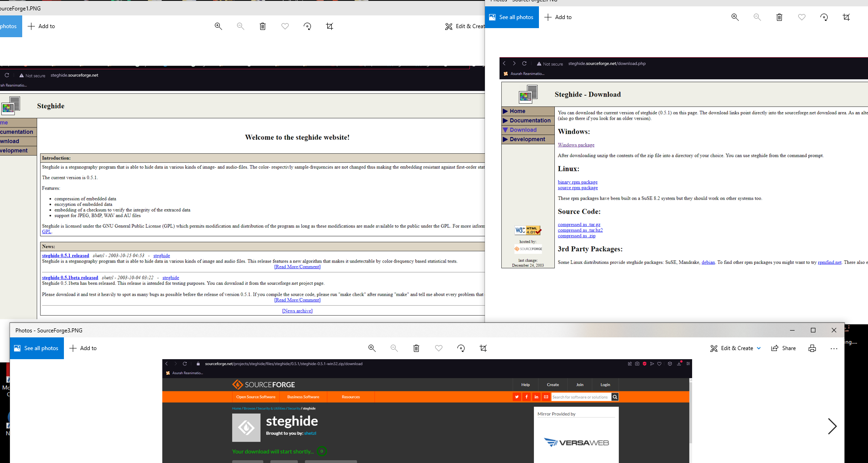The height and width of the screenshot is (463, 868).
Task: Click steghide 0.5.1beta released news link
Action: tap(70, 278)
